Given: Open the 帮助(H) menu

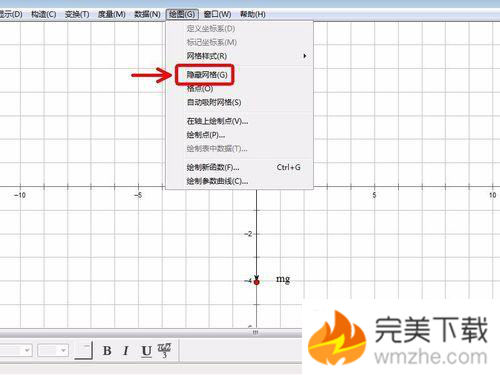Looking at the screenshot, I should click(253, 14).
